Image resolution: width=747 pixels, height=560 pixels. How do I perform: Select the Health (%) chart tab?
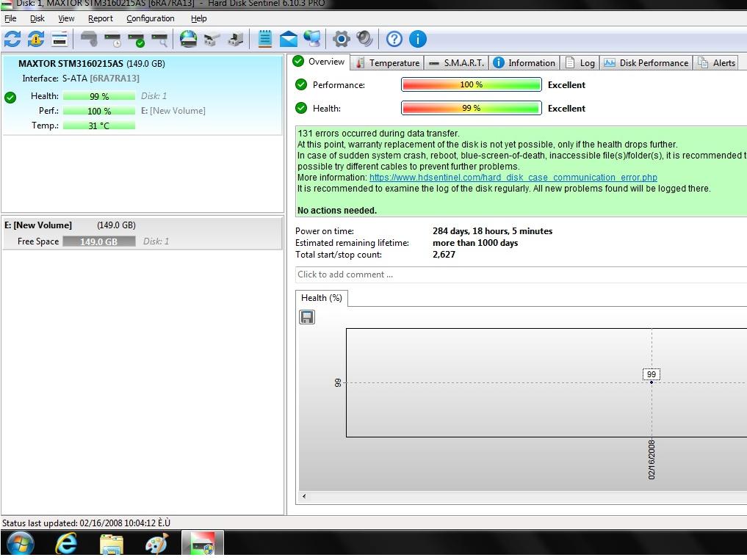[322, 298]
